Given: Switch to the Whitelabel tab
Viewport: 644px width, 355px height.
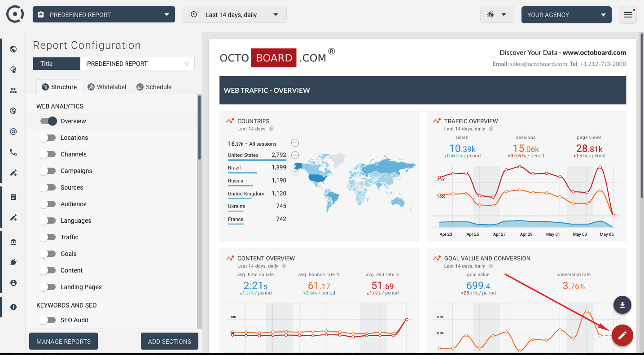Looking at the screenshot, I should click(x=107, y=87).
